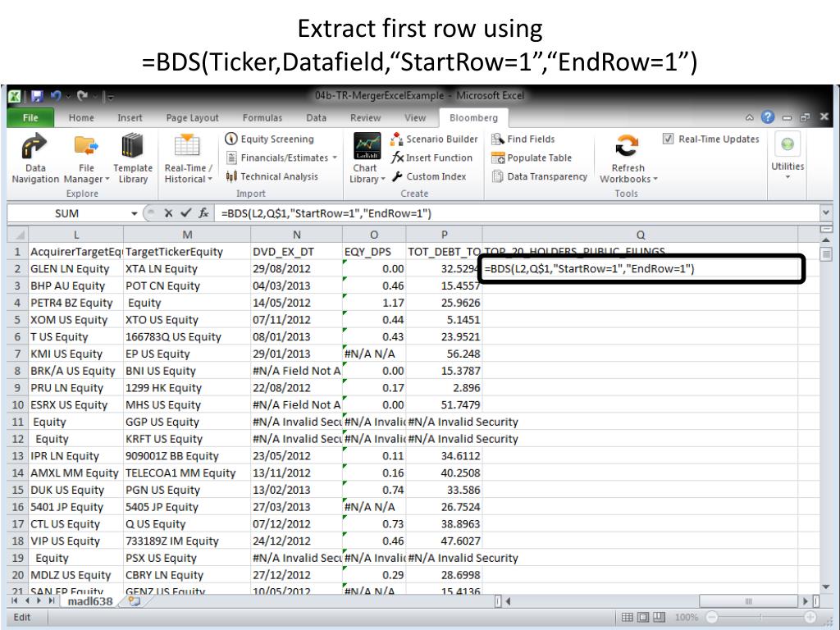Expand the formula bar

click(825, 212)
